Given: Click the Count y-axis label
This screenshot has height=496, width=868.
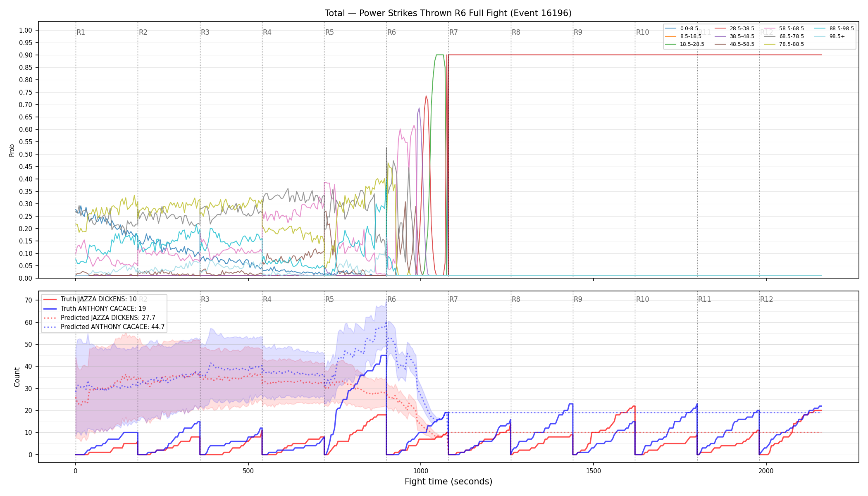Looking at the screenshot, I should 17,377.
